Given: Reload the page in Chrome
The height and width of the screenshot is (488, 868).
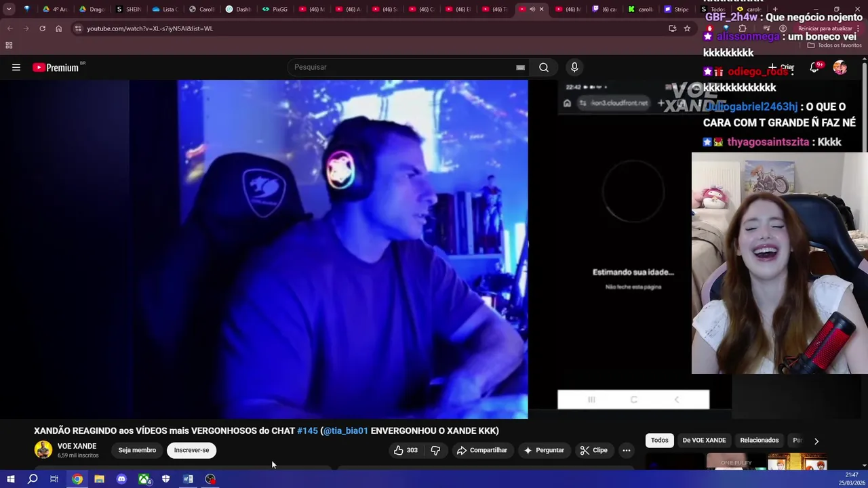Looking at the screenshot, I should 42,28.
